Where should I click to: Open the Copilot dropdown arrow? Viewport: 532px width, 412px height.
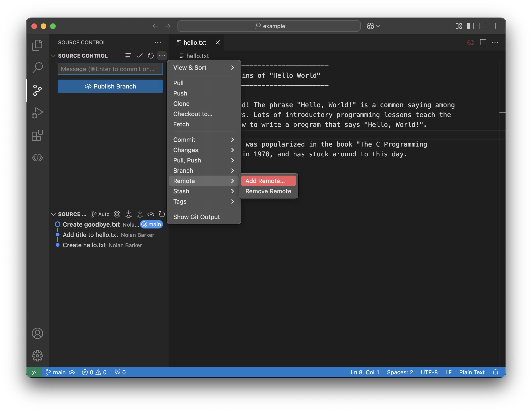click(378, 26)
